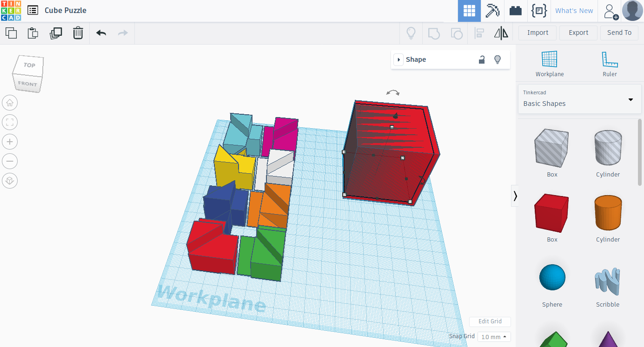Open the Basic Shapes category dropdown
The height and width of the screenshot is (347, 644).
pyautogui.click(x=579, y=99)
